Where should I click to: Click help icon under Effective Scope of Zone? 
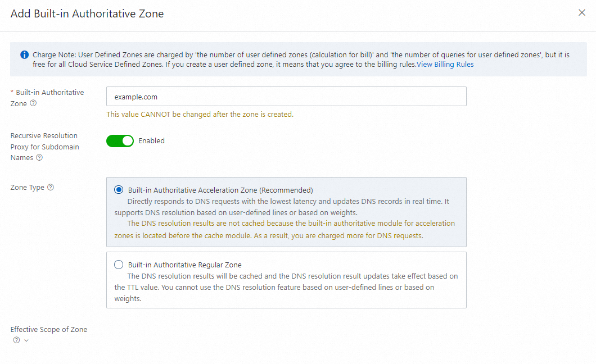[x=16, y=340]
